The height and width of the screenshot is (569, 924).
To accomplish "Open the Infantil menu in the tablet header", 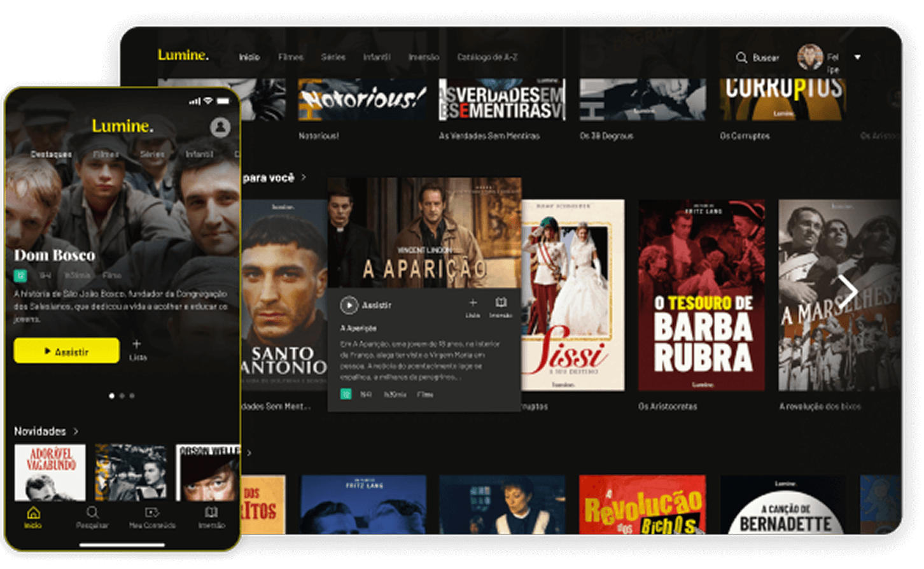I will (377, 57).
